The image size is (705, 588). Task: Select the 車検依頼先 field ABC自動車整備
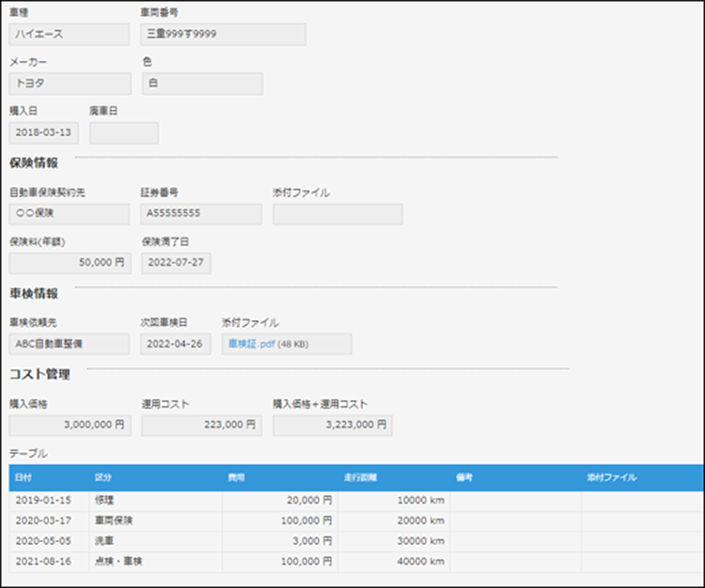pyautogui.click(x=69, y=344)
